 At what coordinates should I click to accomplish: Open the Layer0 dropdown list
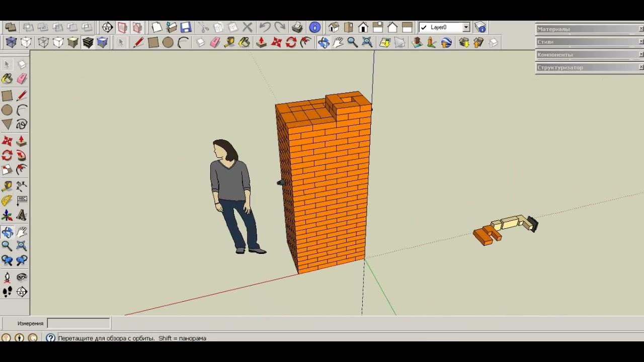click(466, 28)
